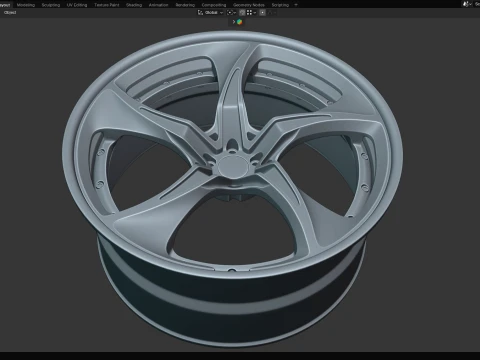480x360 pixels.
Task: Open the Sculpting workspace tab
Action: coord(51,5)
